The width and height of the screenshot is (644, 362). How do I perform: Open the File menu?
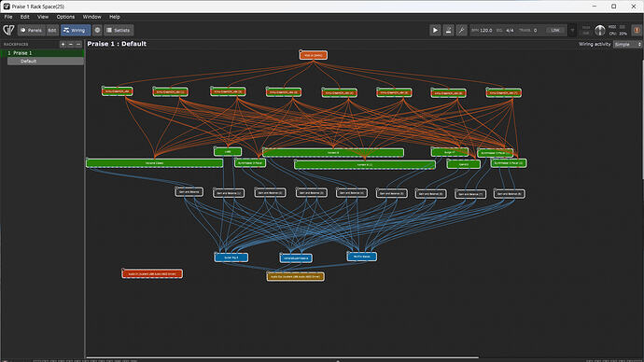click(x=8, y=17)
